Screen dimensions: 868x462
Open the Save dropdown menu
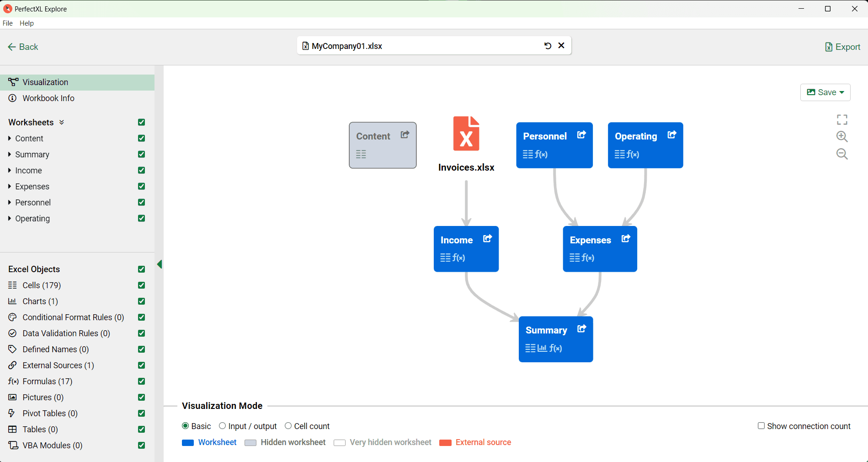(x=825, y=92)
